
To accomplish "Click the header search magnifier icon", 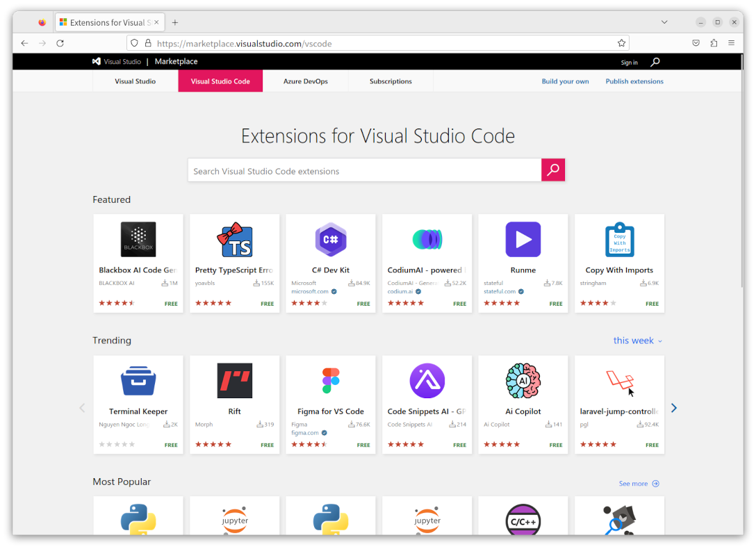I will pos(655,62).
